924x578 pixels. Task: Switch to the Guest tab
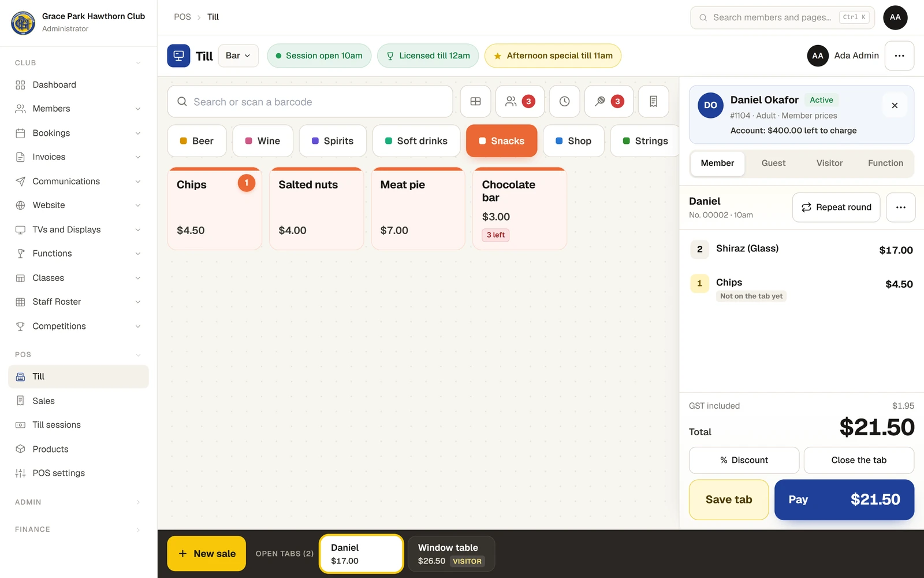click(x=773, y=164)
